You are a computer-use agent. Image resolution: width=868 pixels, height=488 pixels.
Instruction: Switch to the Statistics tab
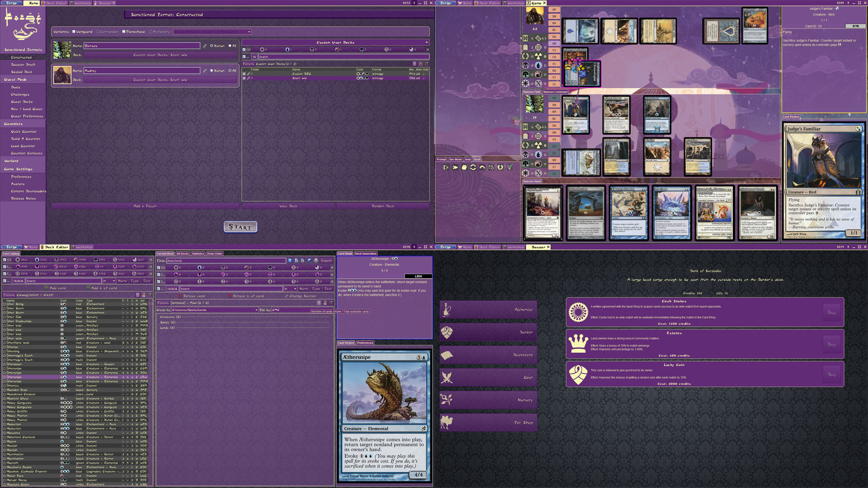click(x=198, y=253)
